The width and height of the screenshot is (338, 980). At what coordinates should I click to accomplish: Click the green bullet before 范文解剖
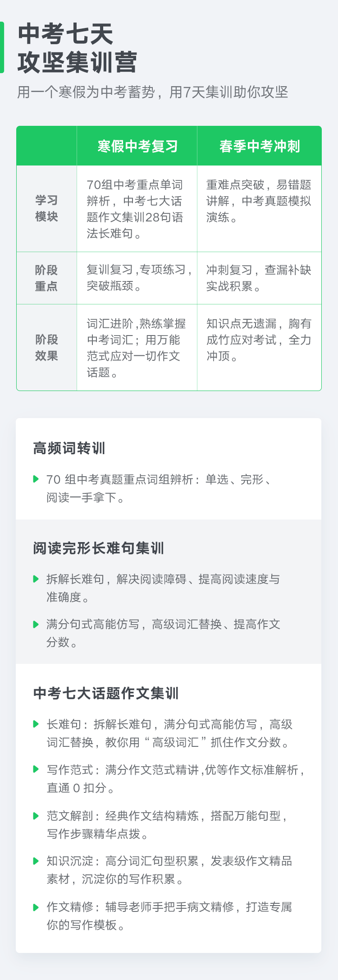[36, 815]
